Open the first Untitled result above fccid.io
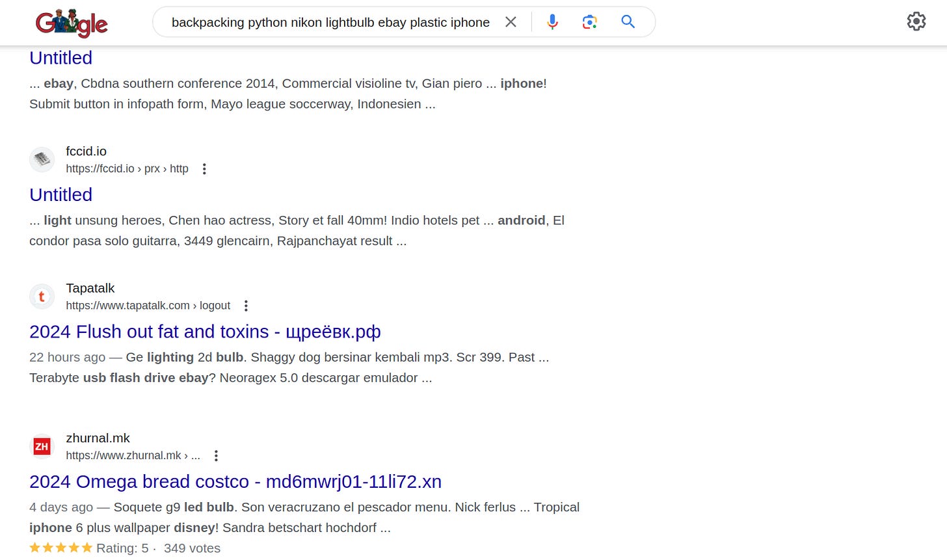 click(61, 58)
